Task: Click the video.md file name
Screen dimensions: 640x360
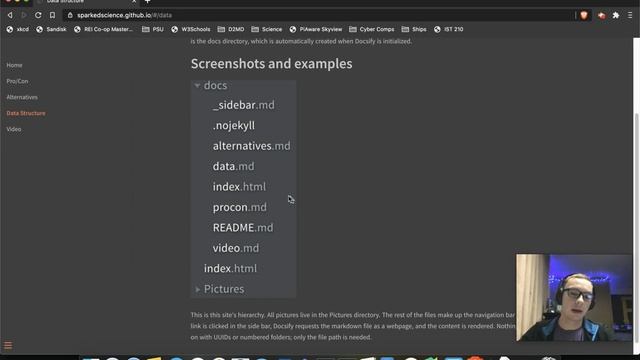Action: pyautogui.click(x=236, y=248)
